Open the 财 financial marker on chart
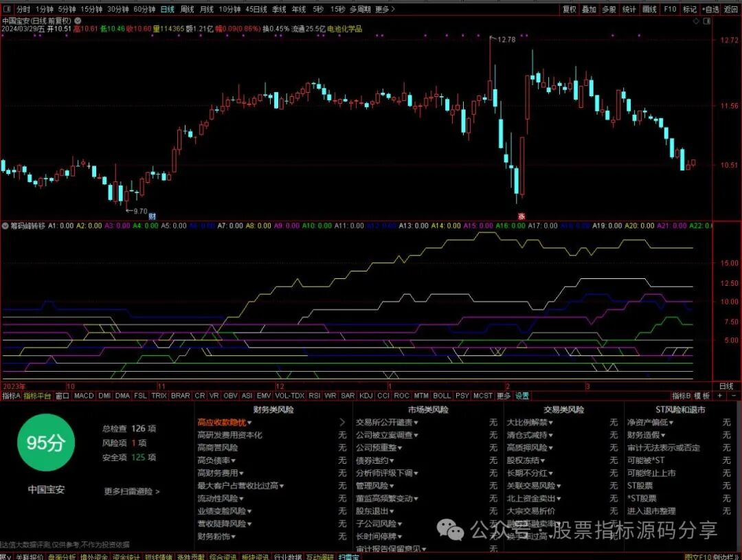742x560 pixels. [x=153, y=216]
